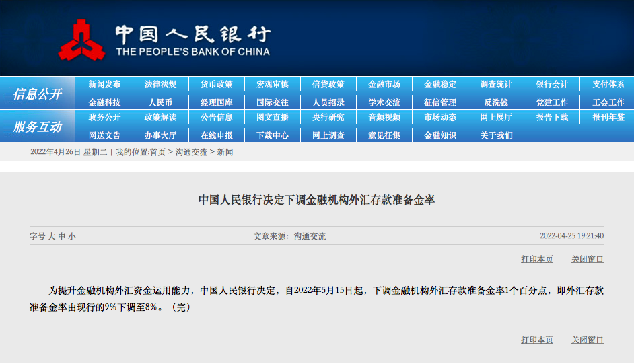The width and height of the screenshot is (634, 364).
Task: Open 关于我们 page
Action: [x=496, y=135]
